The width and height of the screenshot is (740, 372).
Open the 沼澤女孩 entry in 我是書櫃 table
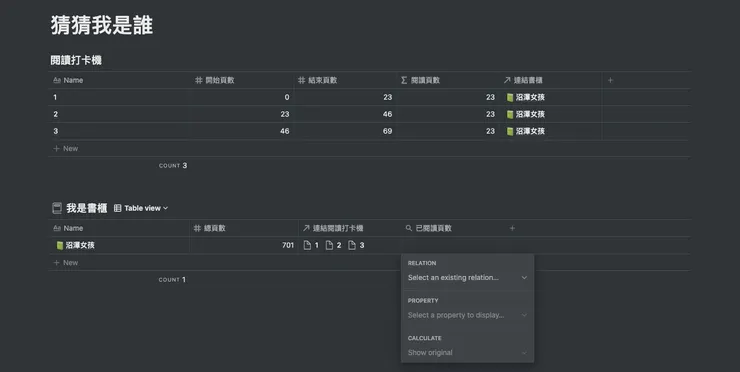(x=76, y=245)
